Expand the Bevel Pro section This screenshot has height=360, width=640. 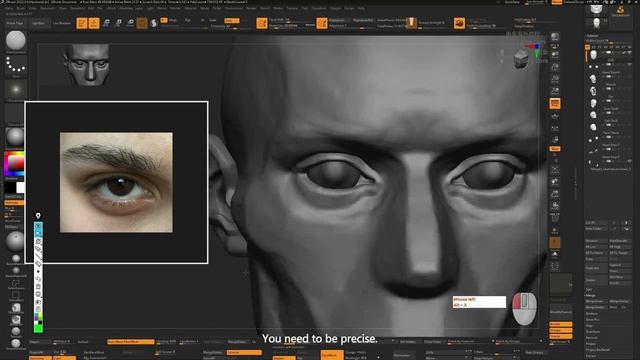coord(592,320)
